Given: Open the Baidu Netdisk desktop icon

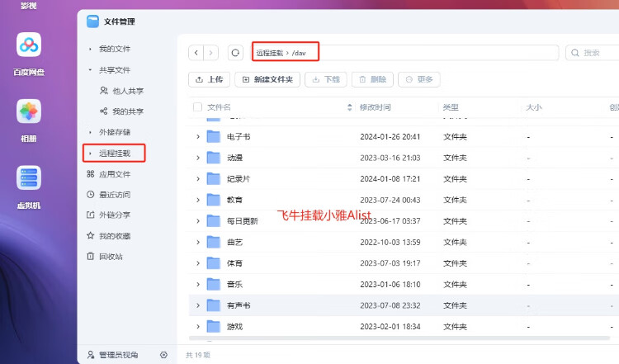Looking at the screenshot, I should (29, 46).
